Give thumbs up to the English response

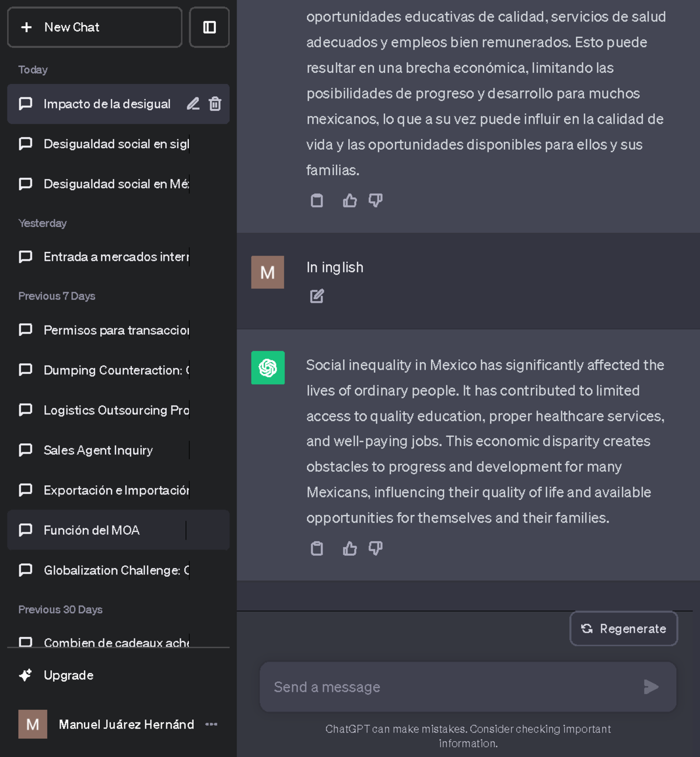349,548
